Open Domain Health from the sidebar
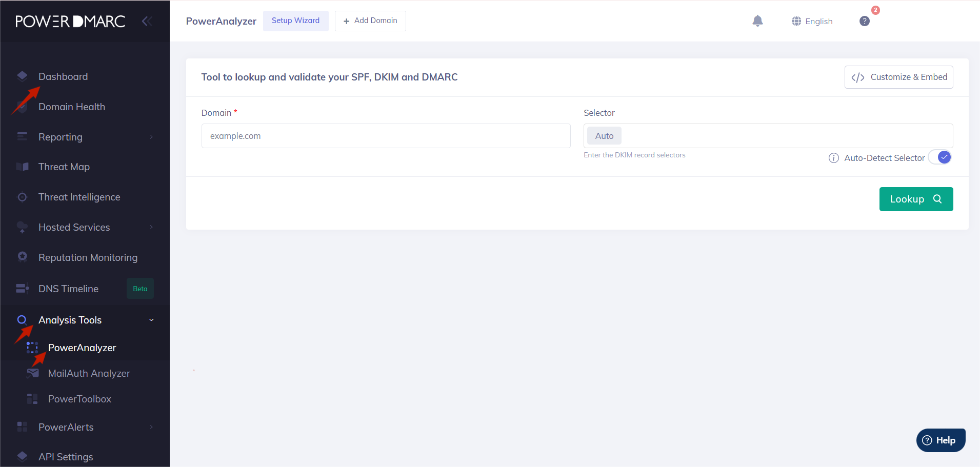980x467 pixels. [x=71, y=106]
